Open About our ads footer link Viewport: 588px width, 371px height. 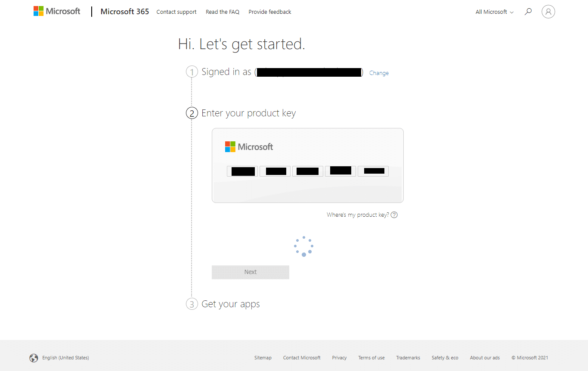point(485,358)
